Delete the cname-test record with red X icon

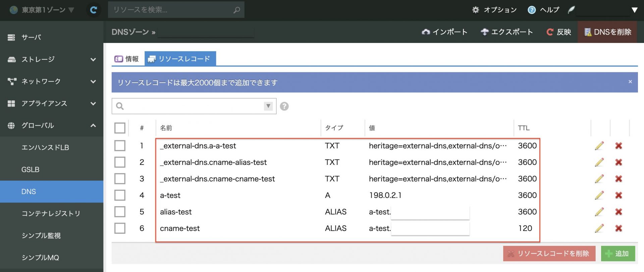pyautogui.click(x=619, y=228)
